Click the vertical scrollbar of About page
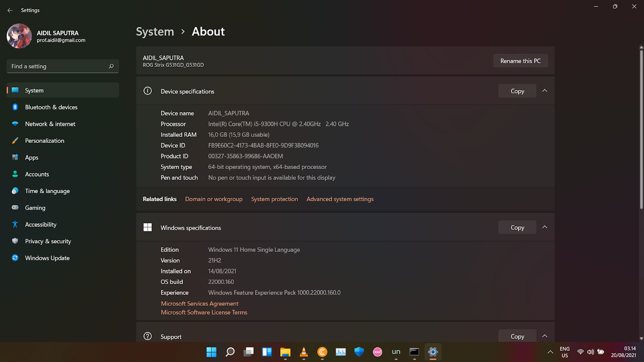The image size is (644, 362). pyautogui.click(x=641, y=129)
